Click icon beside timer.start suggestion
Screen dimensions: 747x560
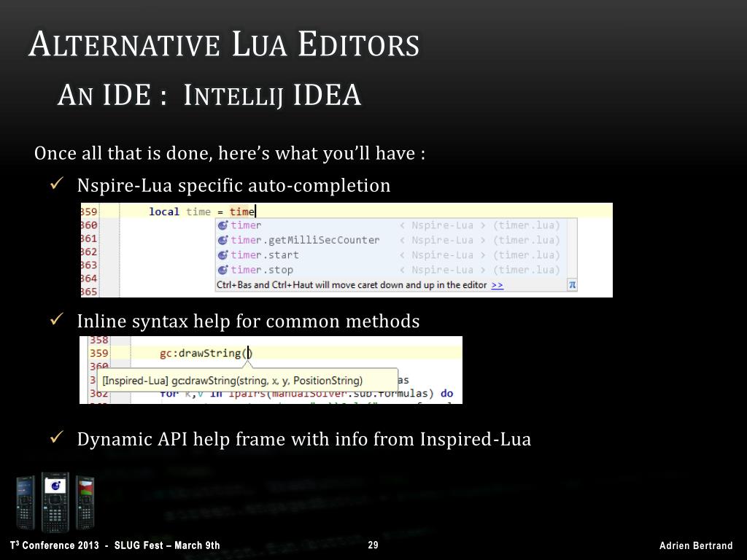(222, 254)
